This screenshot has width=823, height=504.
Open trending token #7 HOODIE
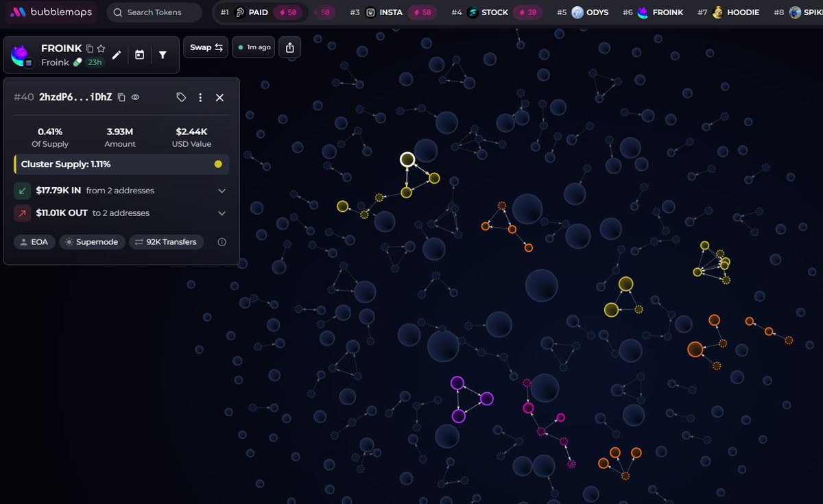(x=728, y=12)
